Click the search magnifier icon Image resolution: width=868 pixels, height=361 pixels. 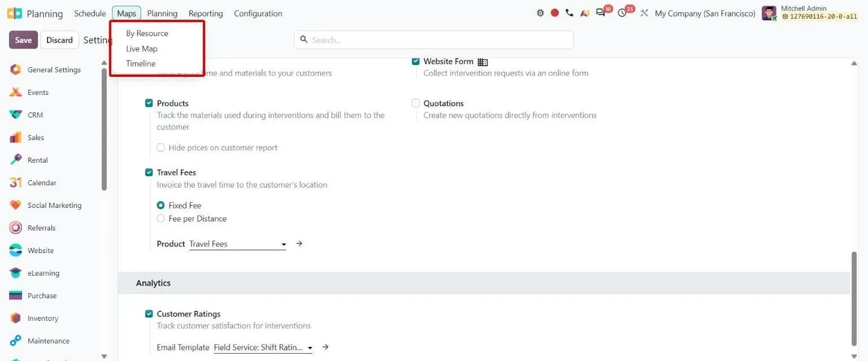coord(303,40)
